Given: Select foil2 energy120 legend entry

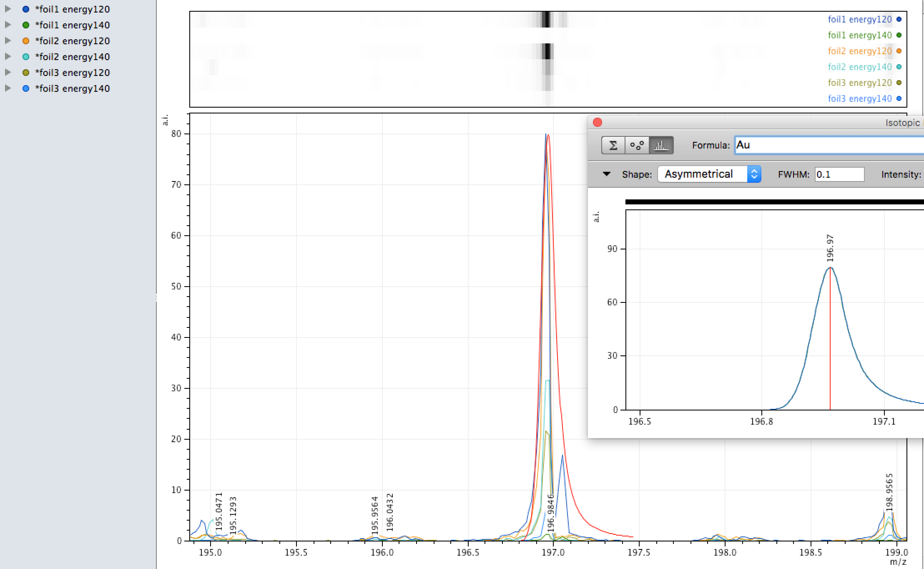Looking at the screenshot, I should (x=859, y=51).
